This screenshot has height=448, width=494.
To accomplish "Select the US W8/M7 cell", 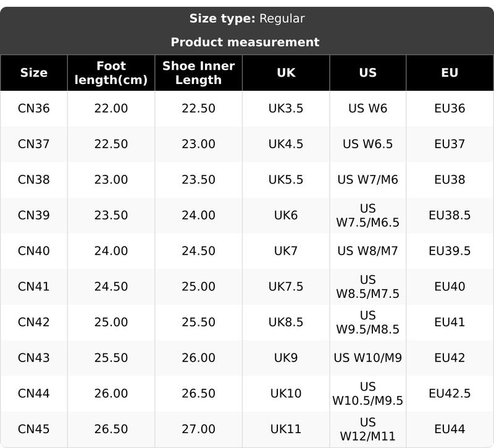I will 367,251.
